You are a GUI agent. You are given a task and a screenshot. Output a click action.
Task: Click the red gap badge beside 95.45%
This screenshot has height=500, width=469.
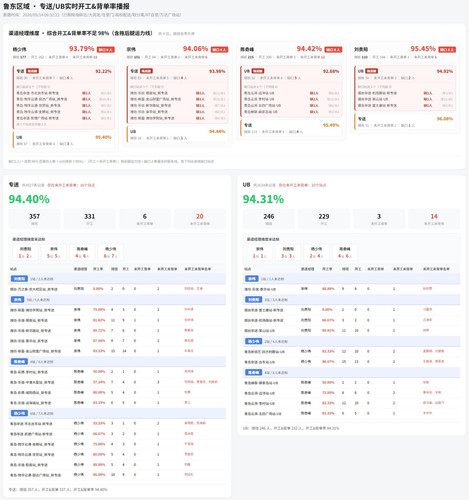coord(447,50)
